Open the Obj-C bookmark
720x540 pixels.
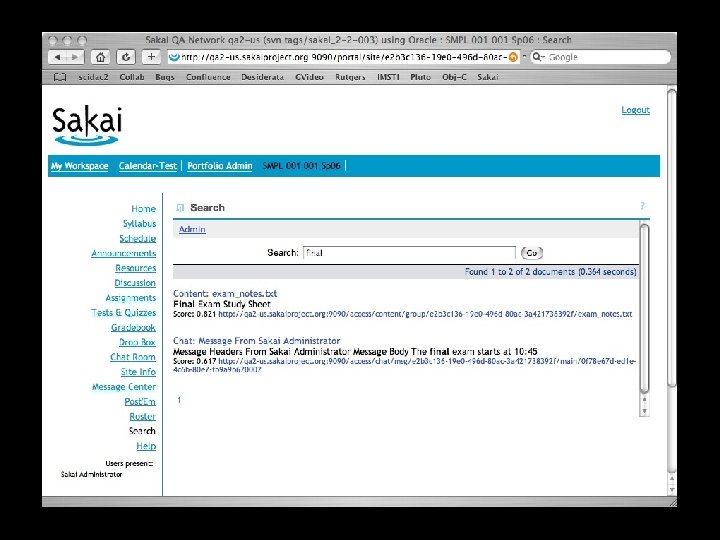[454, 77]
